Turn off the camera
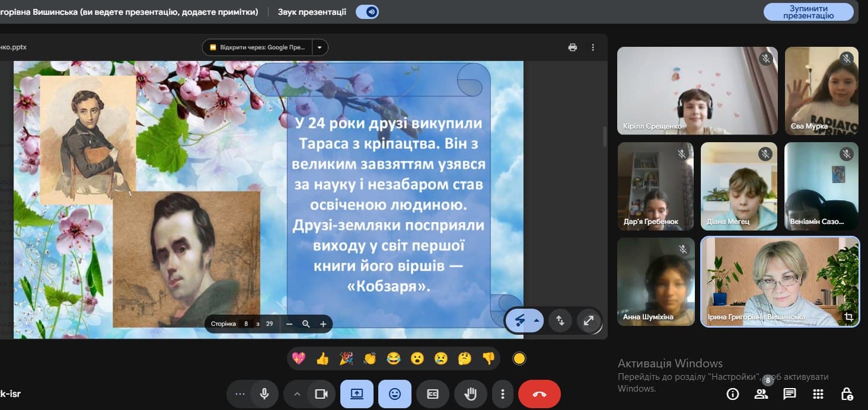 321,394
